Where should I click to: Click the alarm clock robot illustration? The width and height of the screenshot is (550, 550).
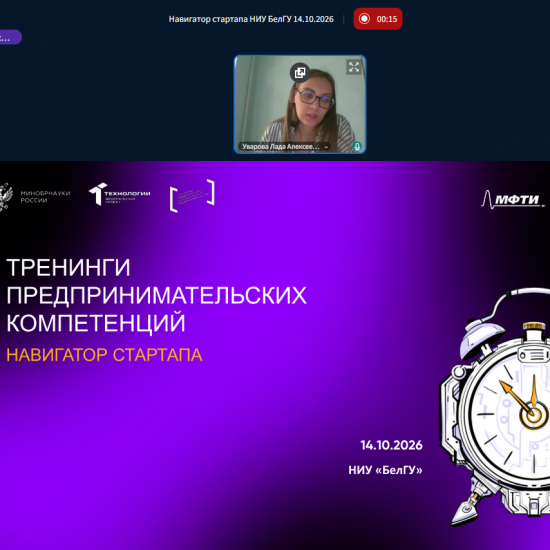click(495, 407)
